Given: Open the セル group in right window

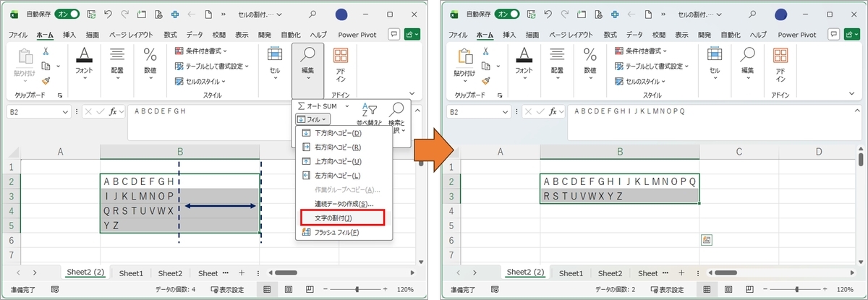Looking at the screenshot, I should click(715, 64).
